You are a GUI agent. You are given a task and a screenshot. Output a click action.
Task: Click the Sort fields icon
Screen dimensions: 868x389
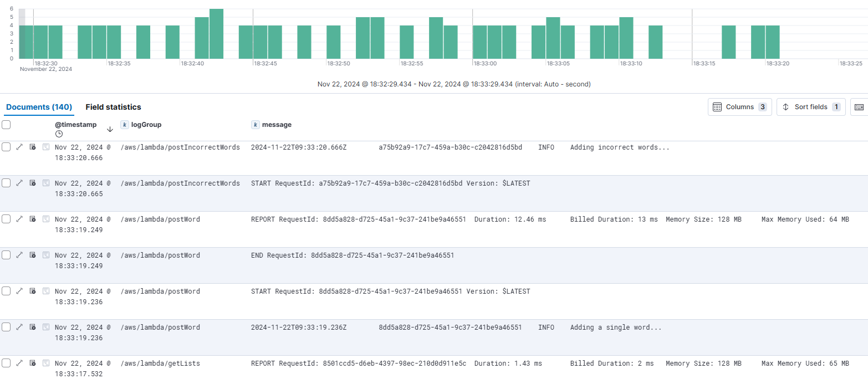[787, 107]
